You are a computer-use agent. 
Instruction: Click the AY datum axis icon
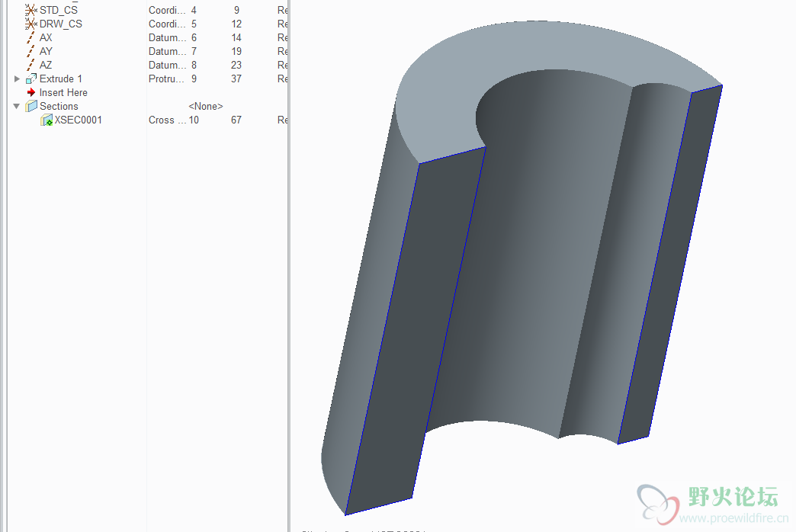pos(31,51)
